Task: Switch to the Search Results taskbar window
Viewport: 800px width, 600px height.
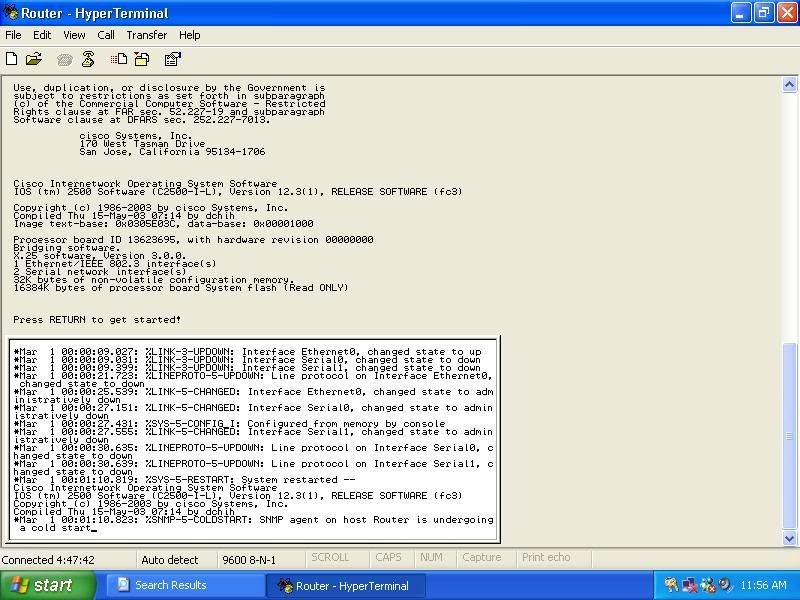Action: point(185,585)
